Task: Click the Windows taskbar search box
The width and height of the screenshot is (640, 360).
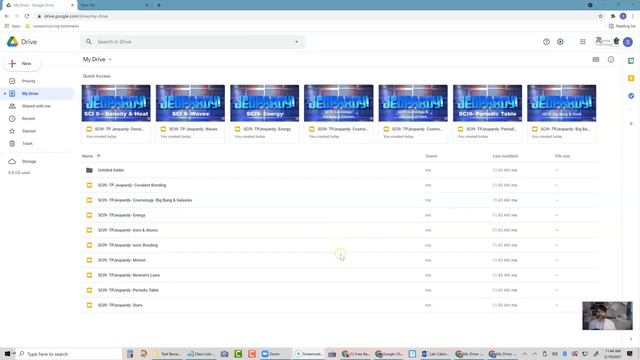Action: pos(69,354)
